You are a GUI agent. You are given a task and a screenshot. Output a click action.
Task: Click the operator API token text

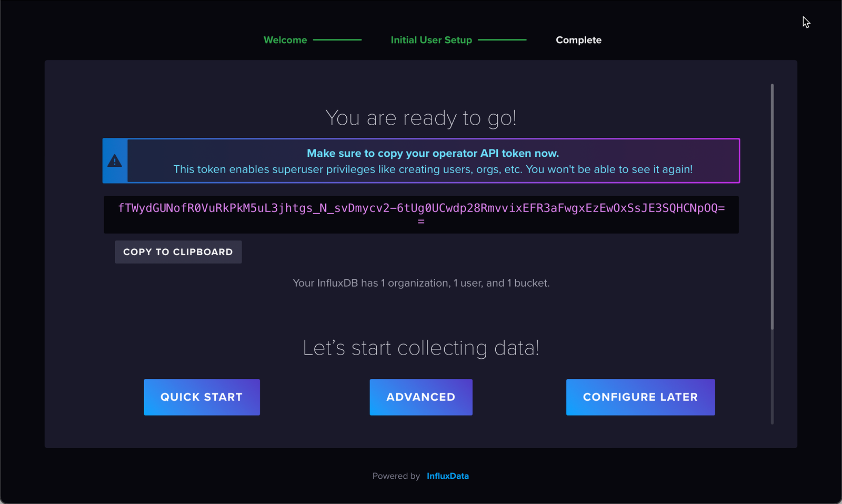(421, 214)
